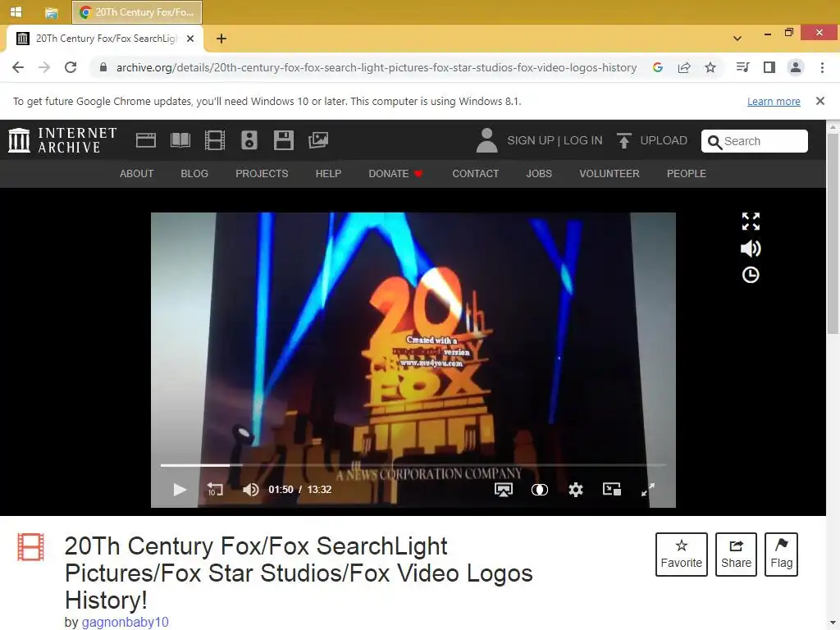This screenshot has width=840, height=630.
Task: Open the Audio speaker icon
Action: (x=249, y=140)
